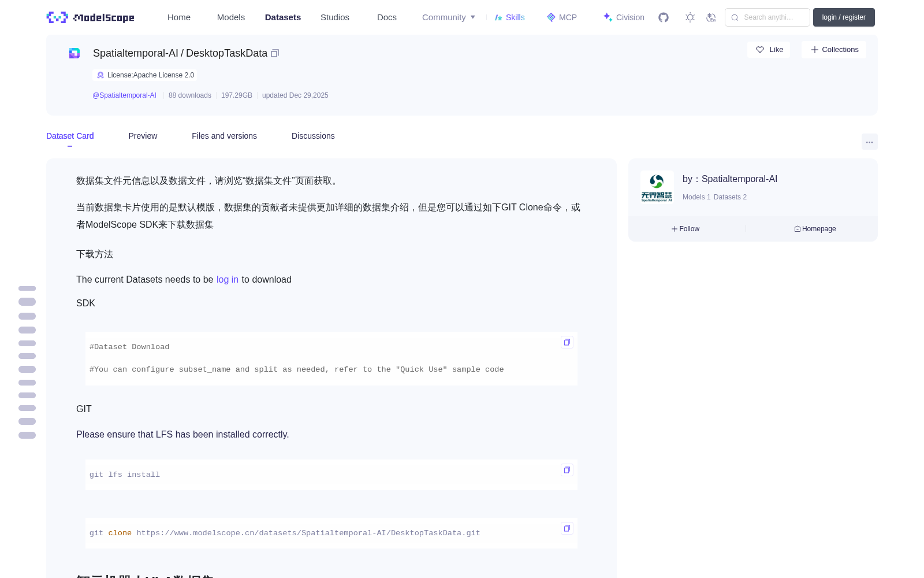The image size is (924, 578).
Task: Follow the Spatialtemporal-AI organization
Action: point(685,229)
